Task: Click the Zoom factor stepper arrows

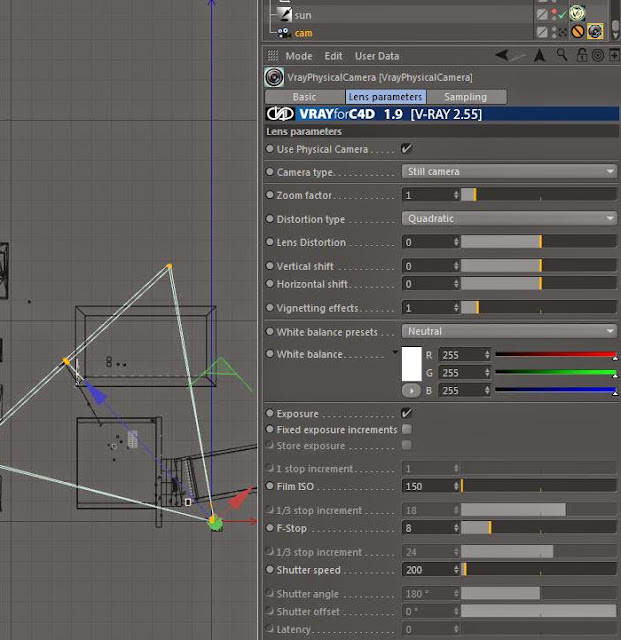Action: coord(456,195)
